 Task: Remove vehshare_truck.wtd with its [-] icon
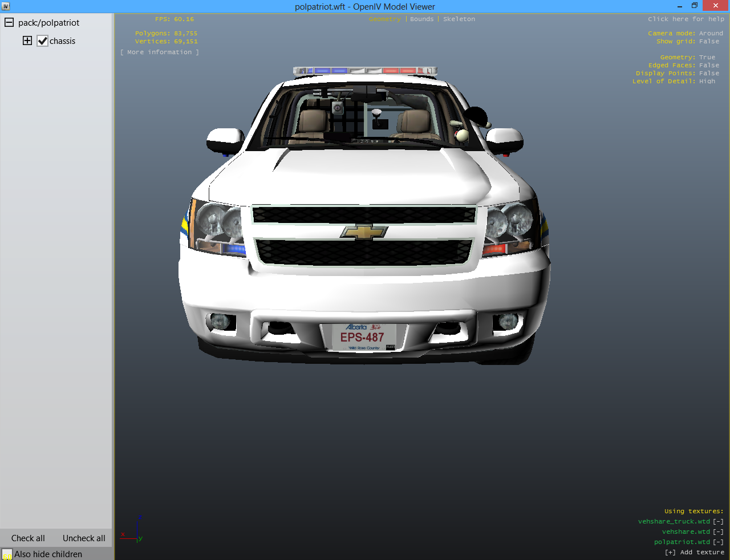718,522
